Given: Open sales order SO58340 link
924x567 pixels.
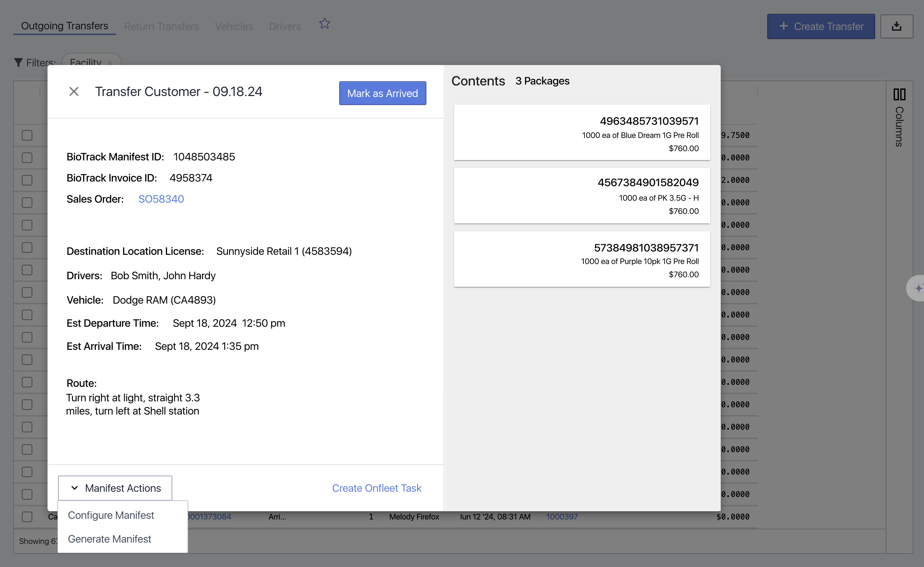Looking at the screenshot, I should [161, 199].
